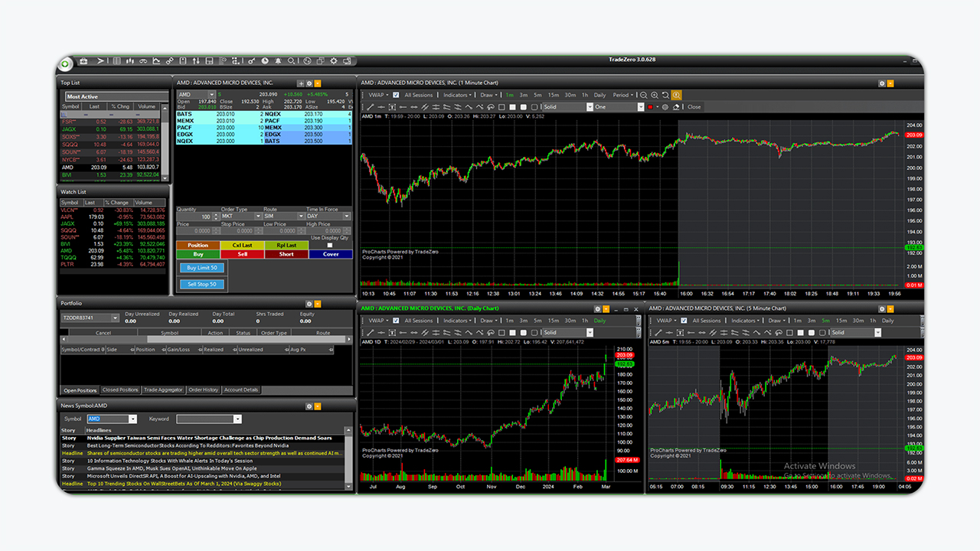Viewport: 980px width, 551px height.
Task: Toggle the VWAP checkbox in 1 Minute chart
Action: (396, 95)
